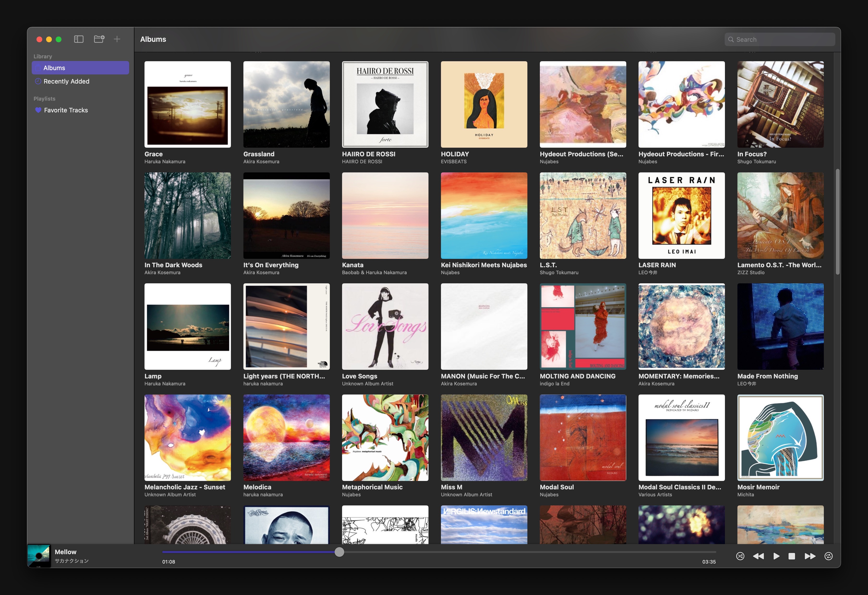This screenshot has height=595, width=868.
Task: Select Albums in the Library sidebar
Action: 80,68
